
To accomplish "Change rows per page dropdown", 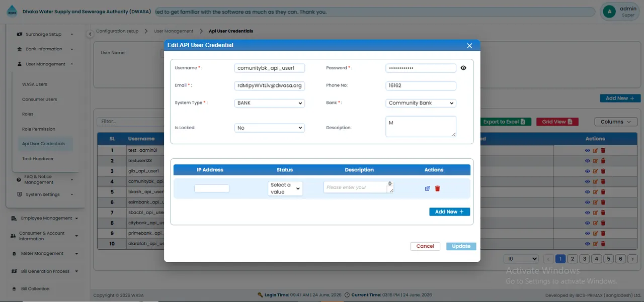I will pos(522,259).
